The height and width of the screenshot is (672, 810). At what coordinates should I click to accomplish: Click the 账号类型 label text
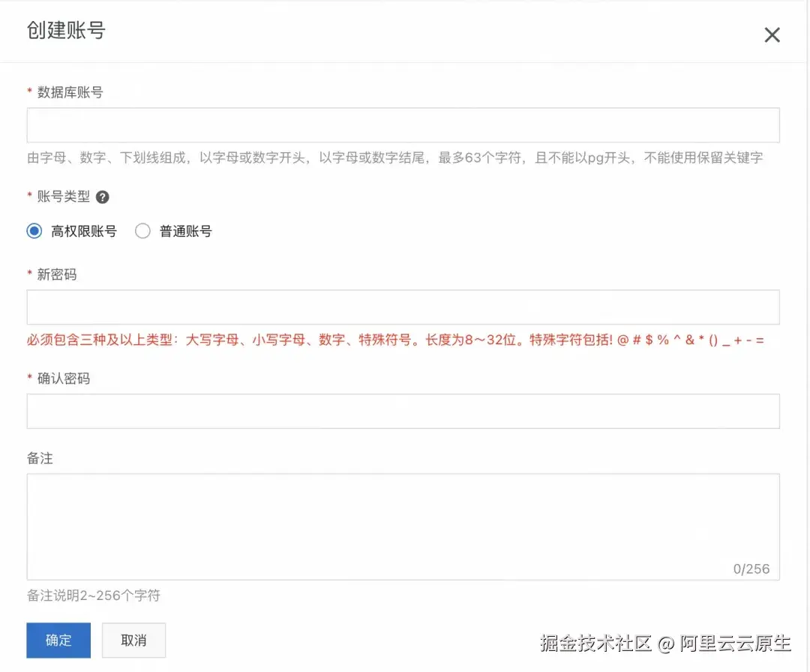62,196
